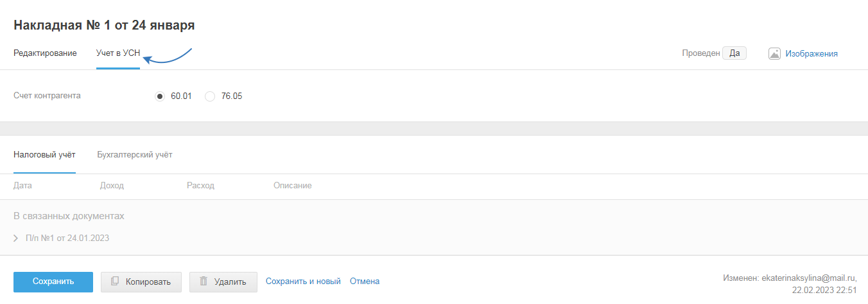
Task: Click the Копировать button label
Action: tap(148, 282)
